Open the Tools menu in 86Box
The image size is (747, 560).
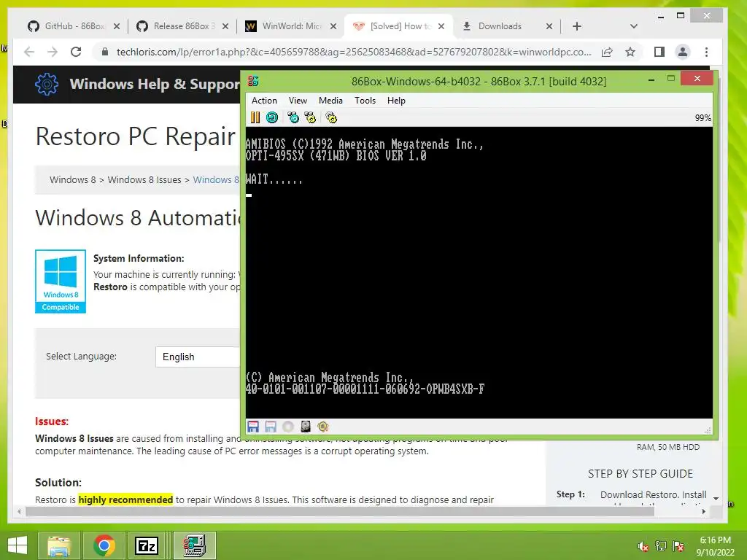[365, 101]
